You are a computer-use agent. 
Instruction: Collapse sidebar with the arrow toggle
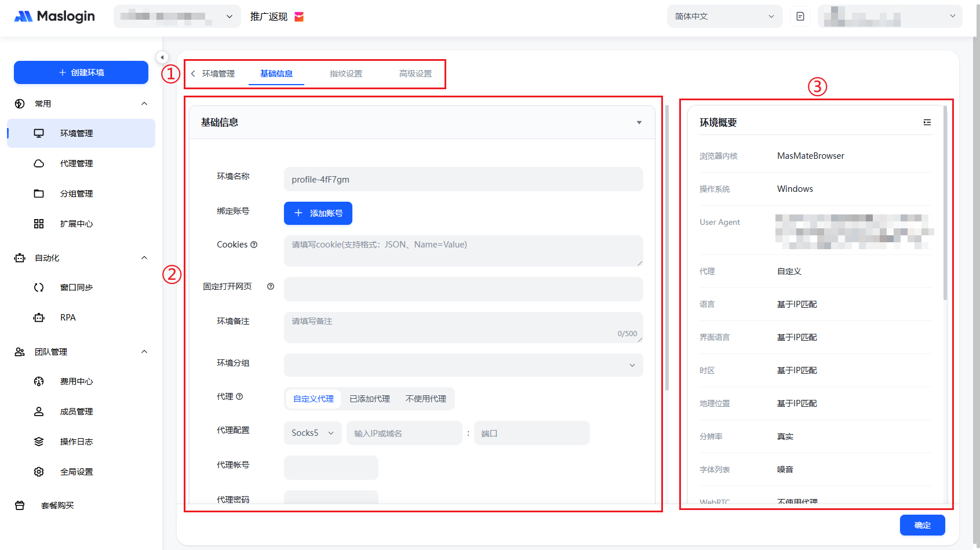pos(162,57)
